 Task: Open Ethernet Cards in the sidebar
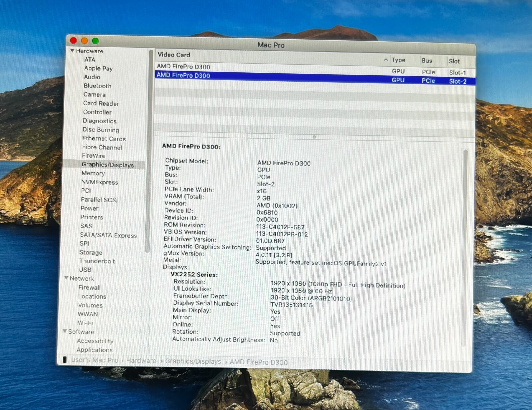(104, 139)
